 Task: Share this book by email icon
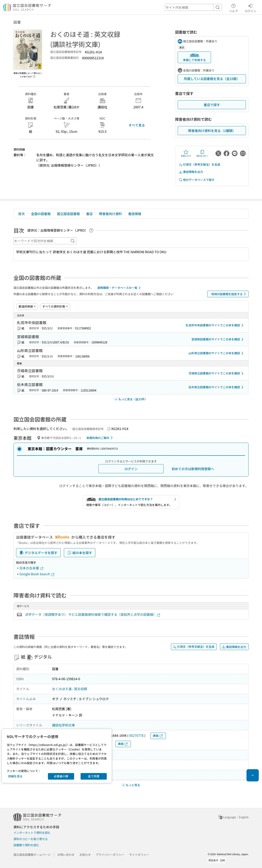pos(243,153)
